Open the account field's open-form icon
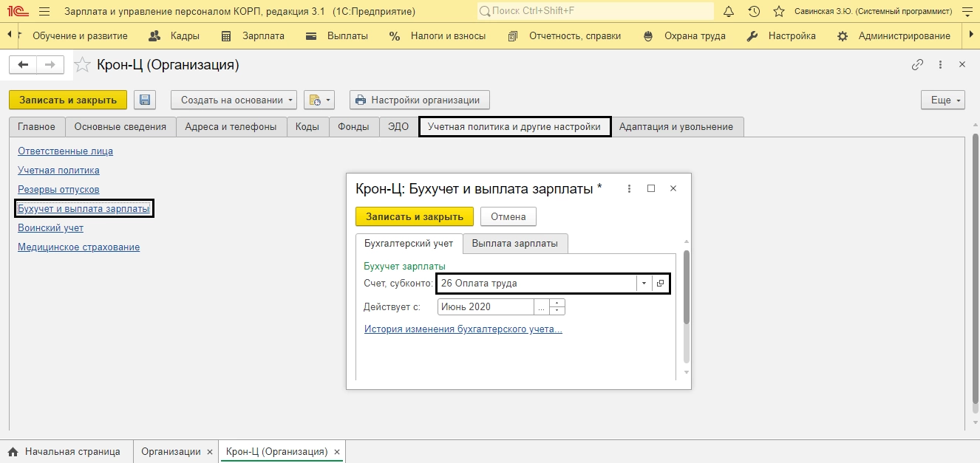The image size is (980, 463). pos(661,284)
